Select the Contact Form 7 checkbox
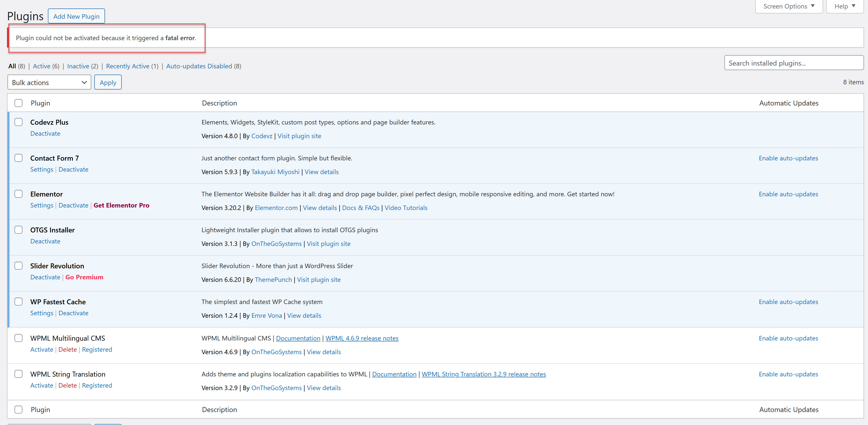 pyautogui.click(x=18, y=158)
